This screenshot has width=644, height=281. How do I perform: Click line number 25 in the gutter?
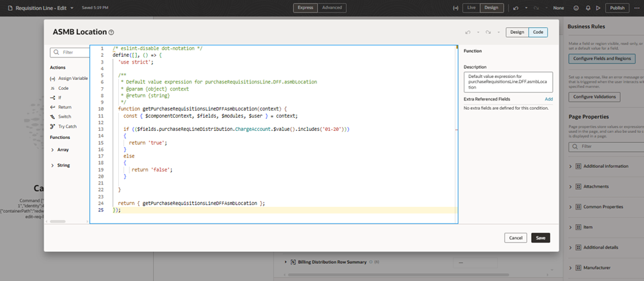click(101, 210)
